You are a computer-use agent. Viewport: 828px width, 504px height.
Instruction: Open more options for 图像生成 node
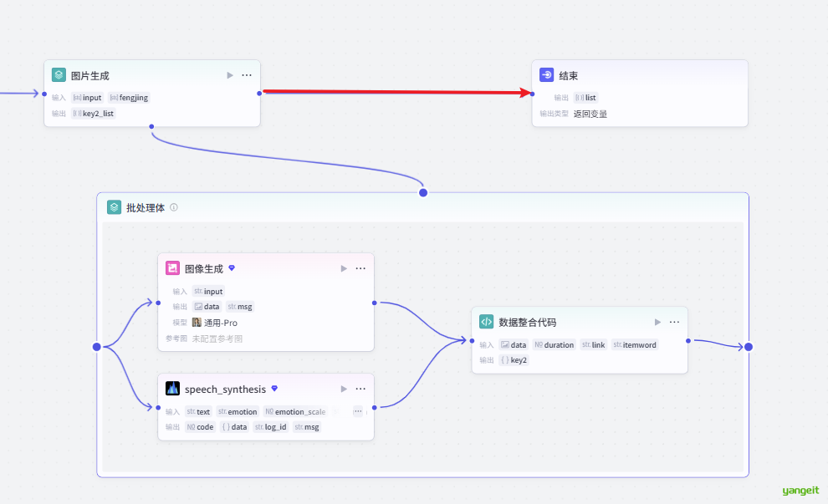coord(360,268)
